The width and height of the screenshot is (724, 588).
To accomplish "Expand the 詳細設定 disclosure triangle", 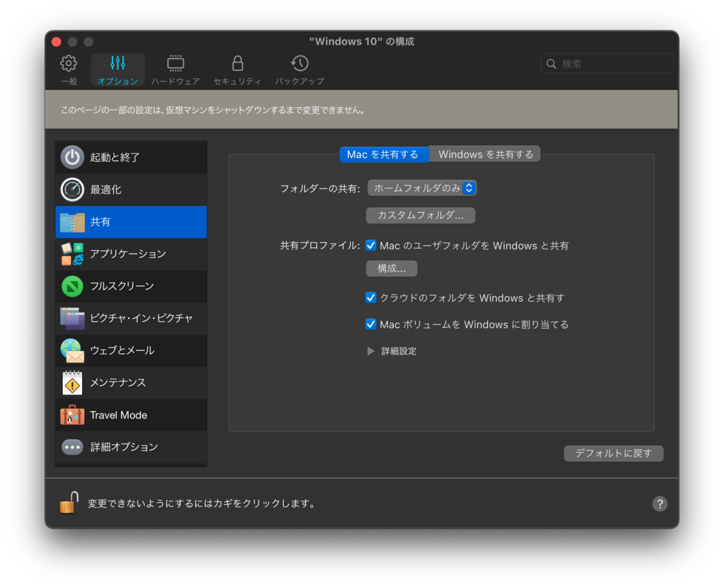I will point(371,351).
